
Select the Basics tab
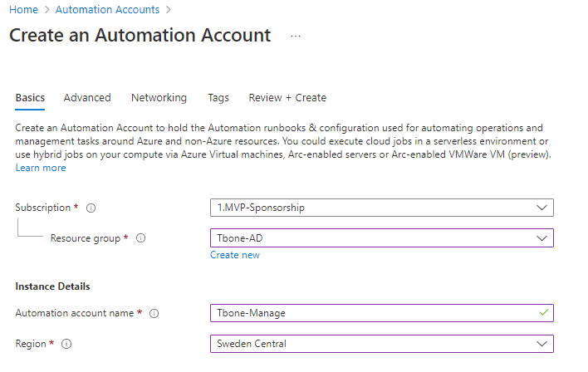[30, 97]
